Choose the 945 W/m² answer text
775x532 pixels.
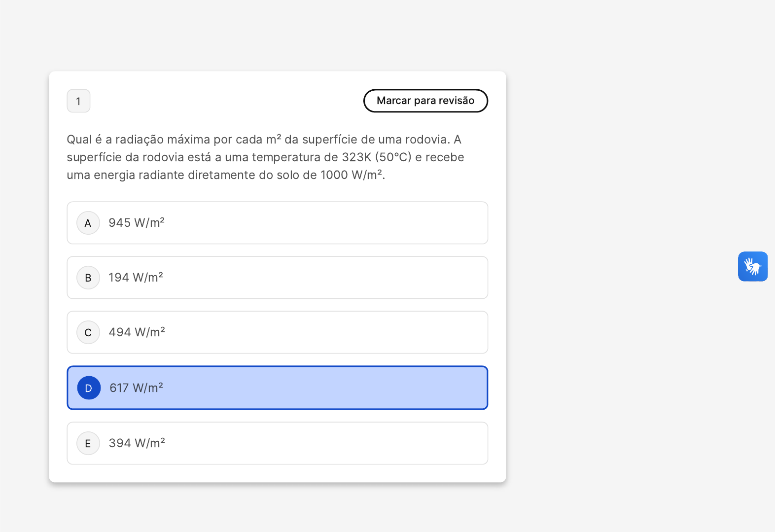coord(137,223)
